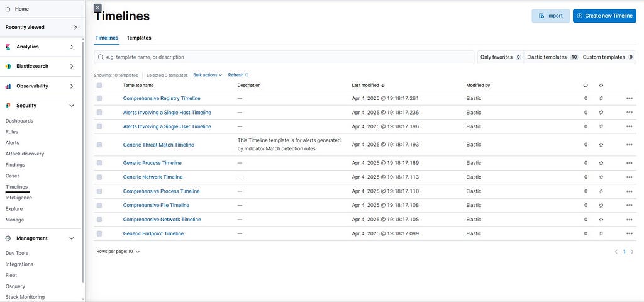The image size is (644, 302).
Task: Click the Observability logo icon
Action: (8, 86)
